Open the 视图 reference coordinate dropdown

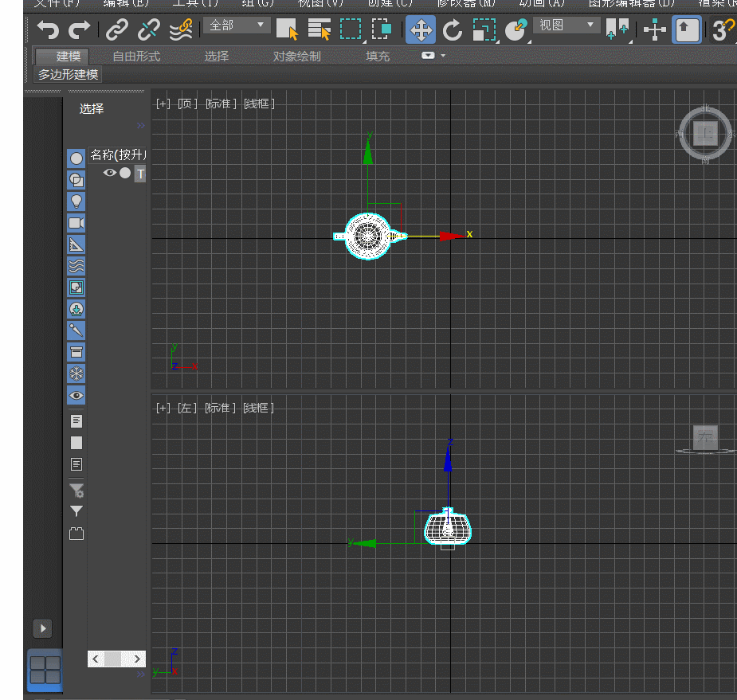566,25
